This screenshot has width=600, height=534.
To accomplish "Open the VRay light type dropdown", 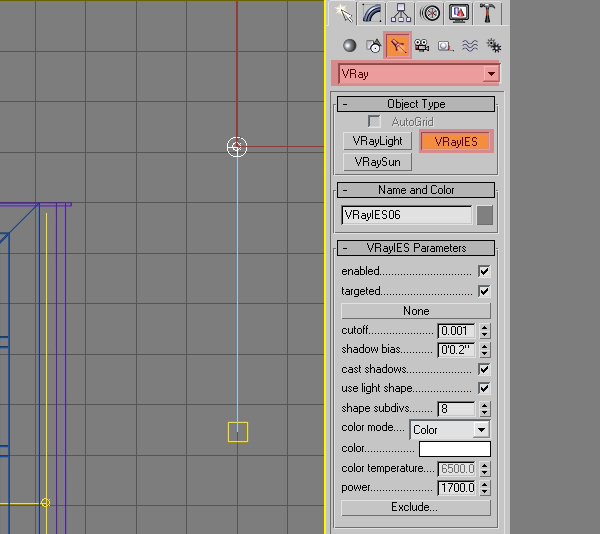I will (419, 73).
